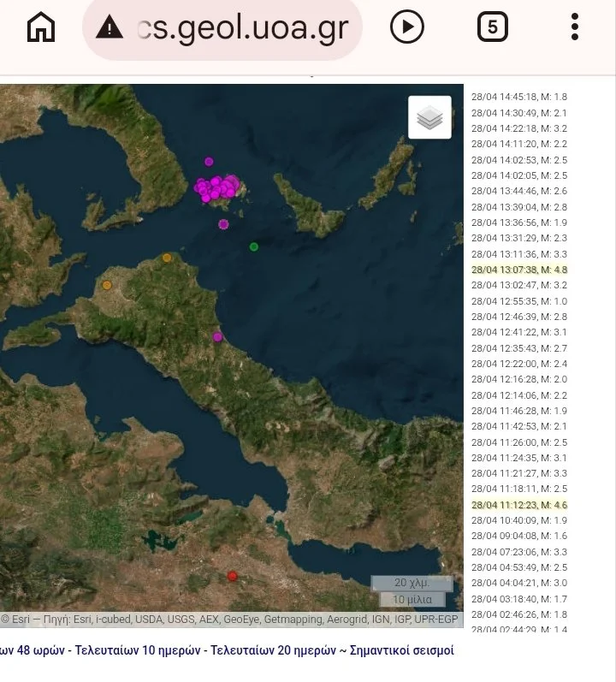Click the magenta marker below the cluster
This screenshot has width=616, height=682.
(x=223, y=224)
